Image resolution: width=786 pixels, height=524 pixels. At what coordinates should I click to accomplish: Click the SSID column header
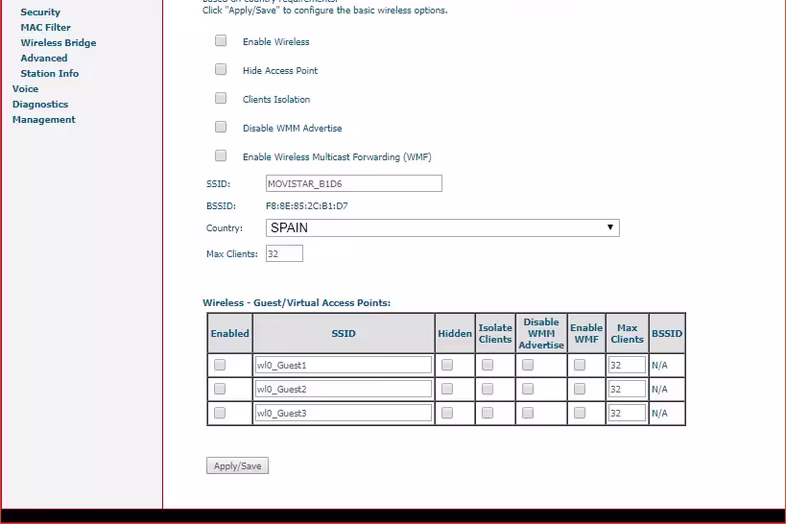click(343, 333)
